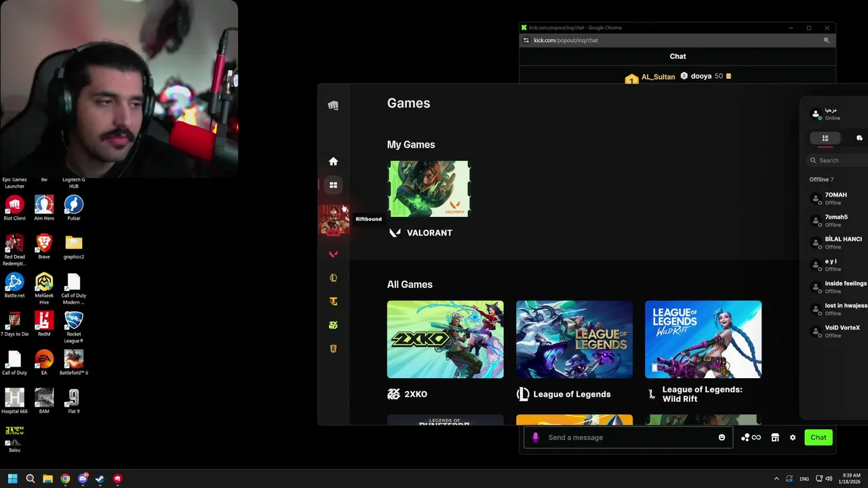Click AL_Sultan username in chat leaderboard
Viewport: 868px width, 488px height.
658,77
